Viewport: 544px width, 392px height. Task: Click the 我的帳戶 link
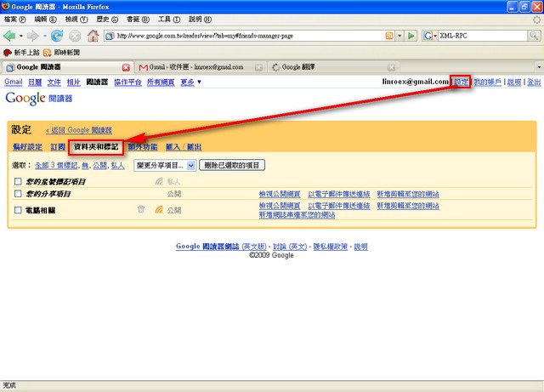(488, 82)
